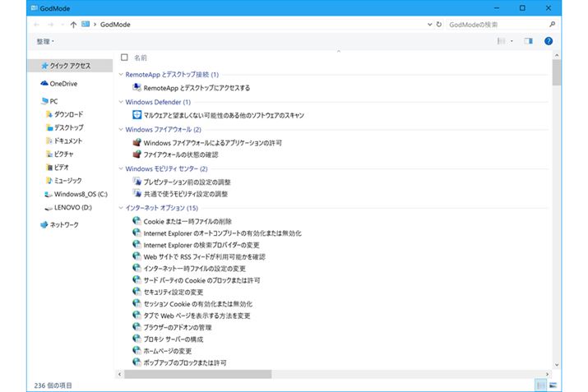Viewport: 588px width, 392px height.
Task: Select クイック アクセス in sidebar
Action: click(69, 66)
